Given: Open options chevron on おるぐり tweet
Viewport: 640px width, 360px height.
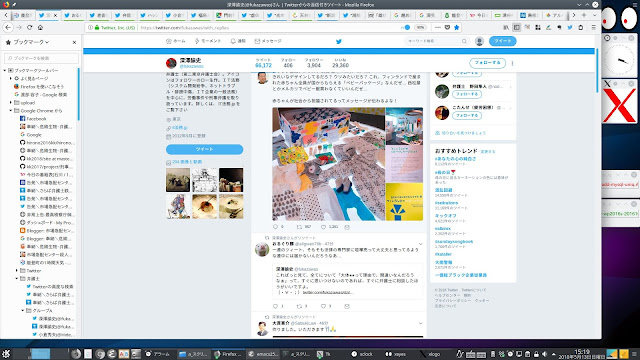Looking at the screenshot, I should tap(420, 244).
